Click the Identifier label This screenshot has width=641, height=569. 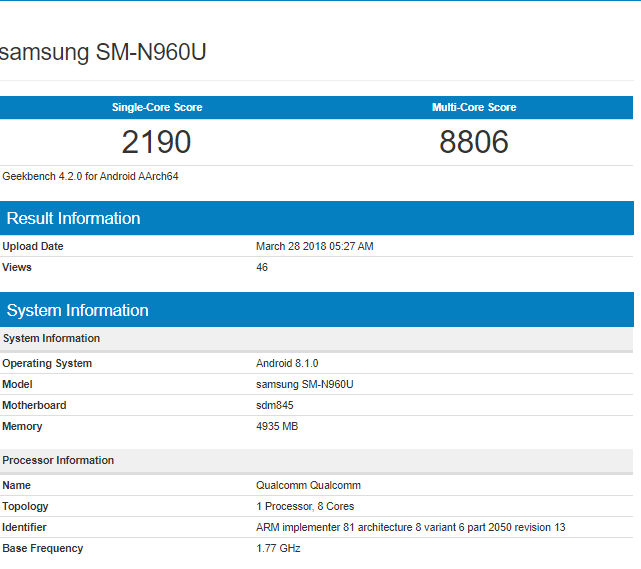coord(24,527)
